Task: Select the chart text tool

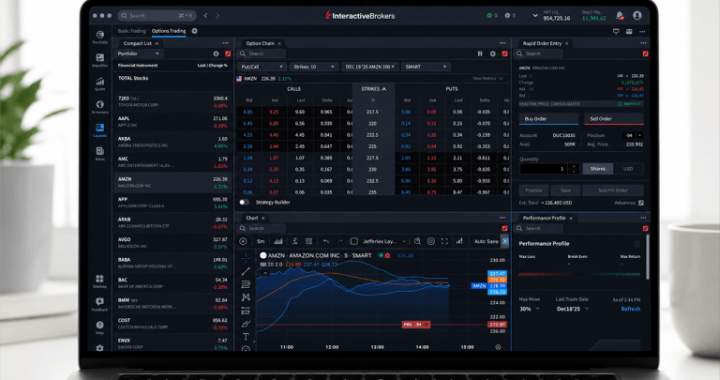Action: 246,337
